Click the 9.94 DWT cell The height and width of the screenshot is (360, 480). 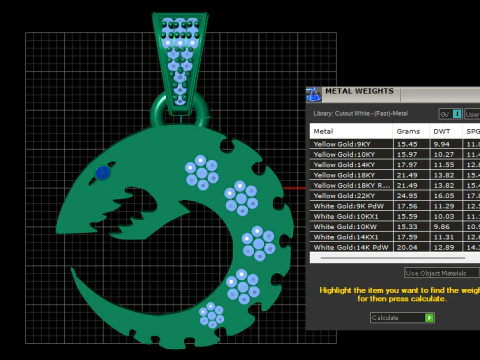point(446,144)
